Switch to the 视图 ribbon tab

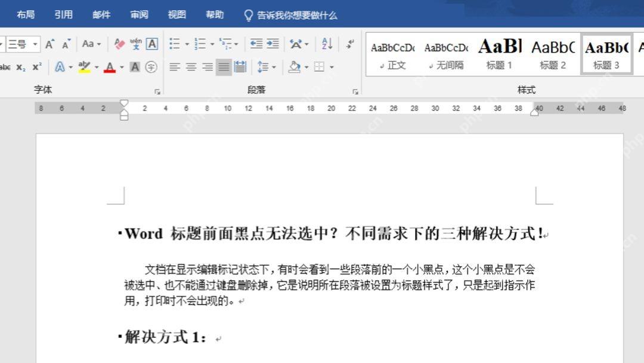177,15
